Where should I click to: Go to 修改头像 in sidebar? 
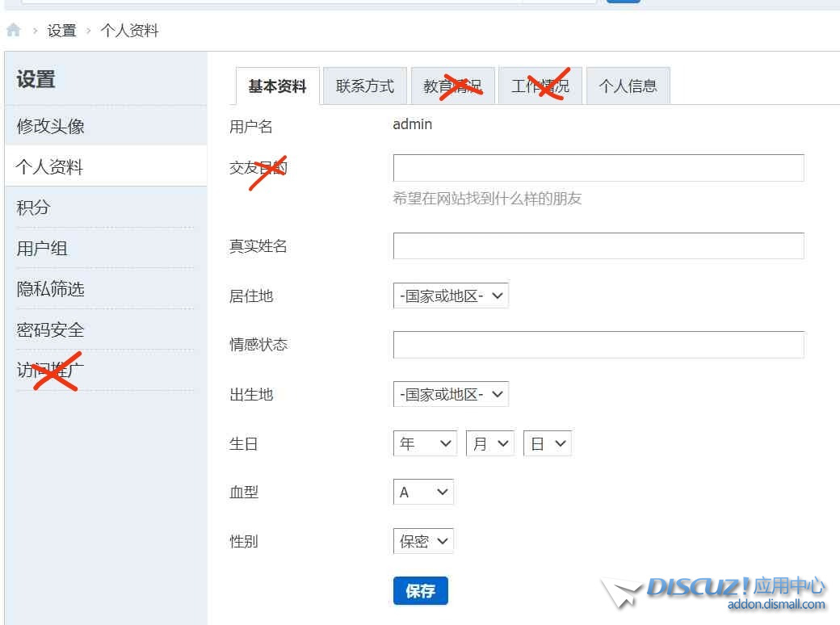click(x=51, y=126)
